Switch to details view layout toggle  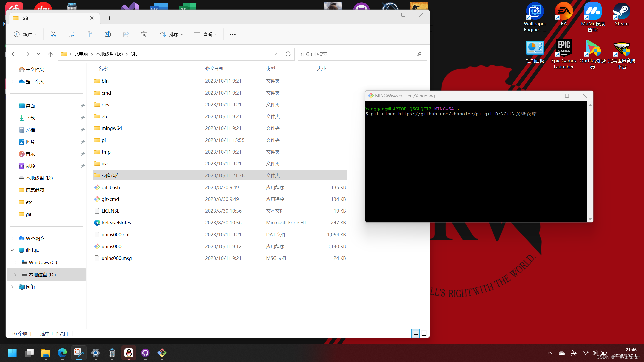pos(416,333)
